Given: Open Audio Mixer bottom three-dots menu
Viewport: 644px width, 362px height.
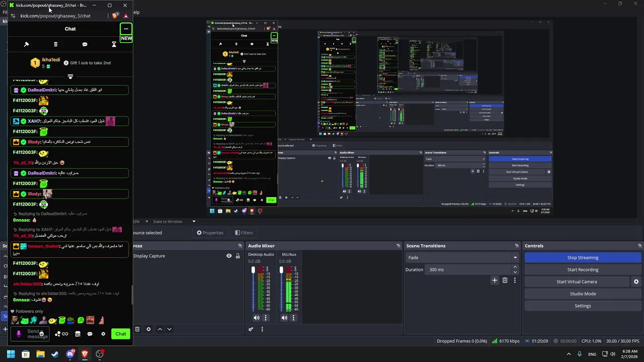Looking at the screenshot, I should tap(262, 329).
